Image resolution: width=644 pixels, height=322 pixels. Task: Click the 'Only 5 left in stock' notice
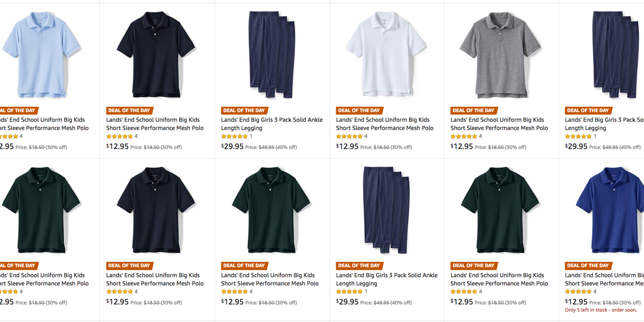(599, 310)
